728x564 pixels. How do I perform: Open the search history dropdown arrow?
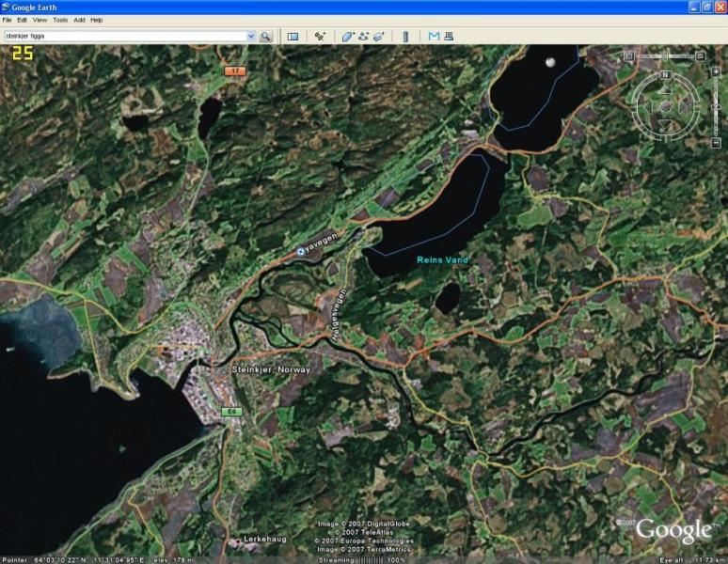click(251, 36)
